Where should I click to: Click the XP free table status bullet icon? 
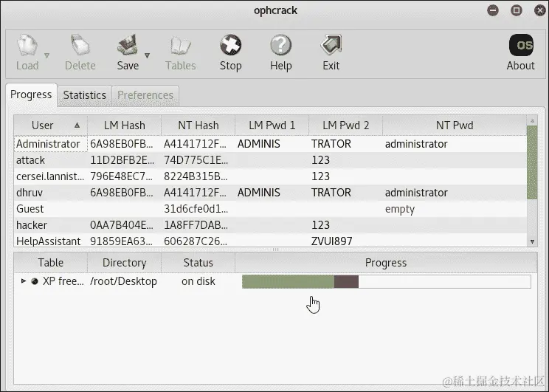coord(34,281)
